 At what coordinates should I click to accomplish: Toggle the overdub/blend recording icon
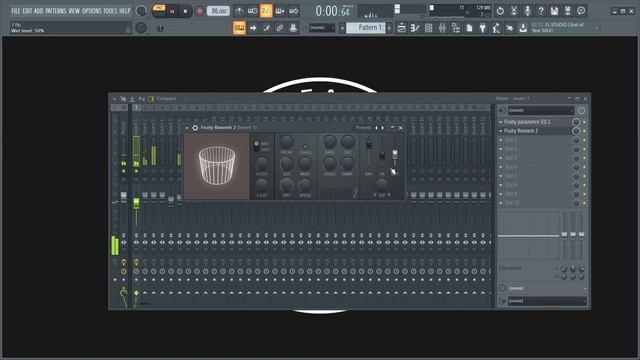point(280,11)
